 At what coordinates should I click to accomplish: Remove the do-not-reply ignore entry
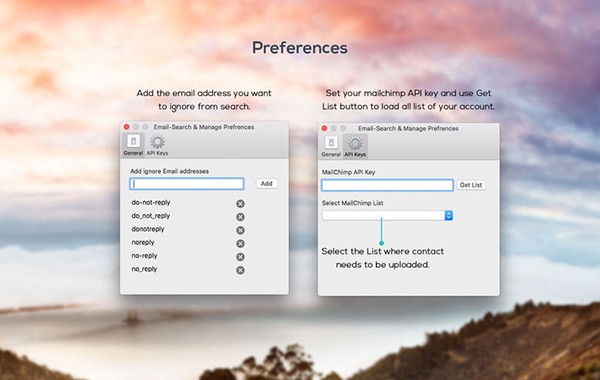coord(240,204)
